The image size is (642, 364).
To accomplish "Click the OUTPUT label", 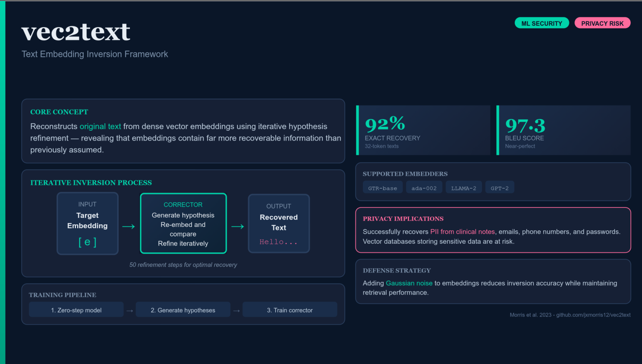I will pos(279,207).
